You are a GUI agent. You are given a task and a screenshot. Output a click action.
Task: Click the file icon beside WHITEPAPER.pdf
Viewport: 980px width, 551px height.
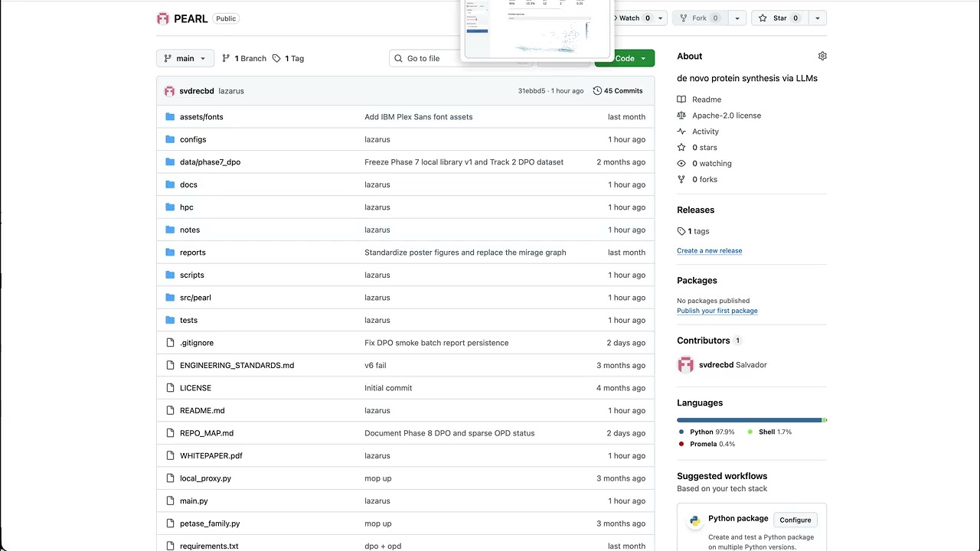point(170,455)
